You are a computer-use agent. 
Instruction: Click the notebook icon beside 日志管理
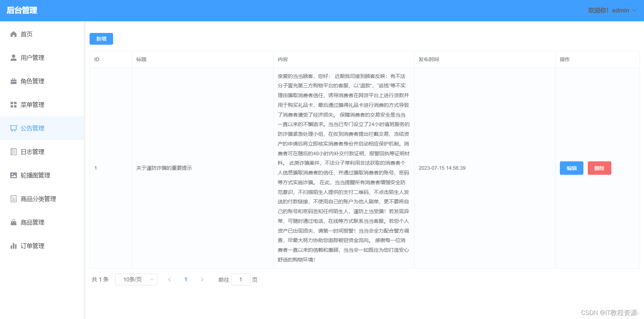13,152
